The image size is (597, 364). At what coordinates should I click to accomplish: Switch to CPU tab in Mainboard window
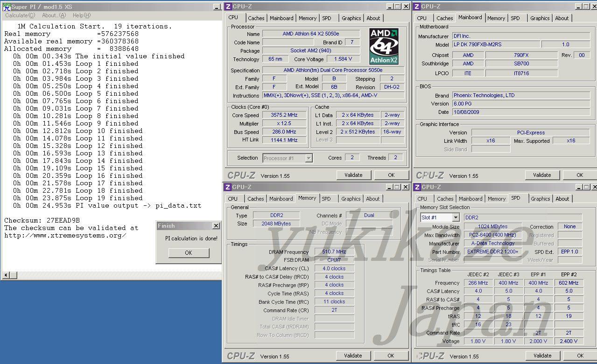(422, 18)
